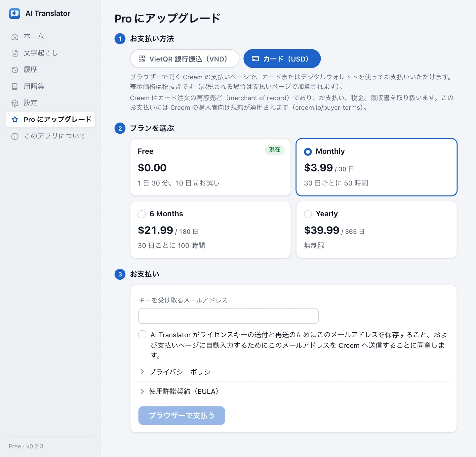Screen dimensions: 476x457
Task: Click the QR code icon in VietQR button
Action: 142,59
